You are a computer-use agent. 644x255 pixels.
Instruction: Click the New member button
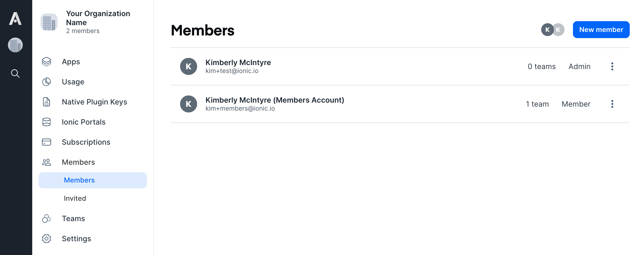pos(601,30)
